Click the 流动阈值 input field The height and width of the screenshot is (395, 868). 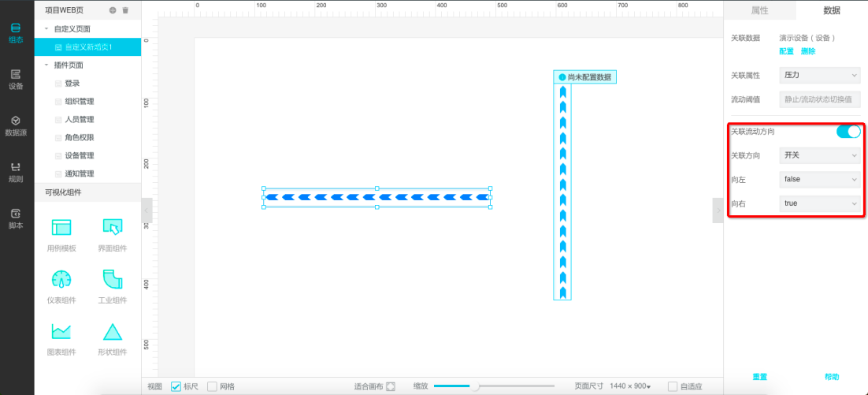click(820, 99)
